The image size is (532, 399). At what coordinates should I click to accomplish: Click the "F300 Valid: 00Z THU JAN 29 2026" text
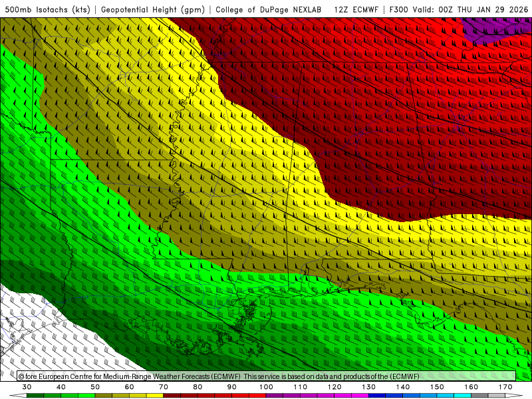pyautogui.click(x=459, y=9)
